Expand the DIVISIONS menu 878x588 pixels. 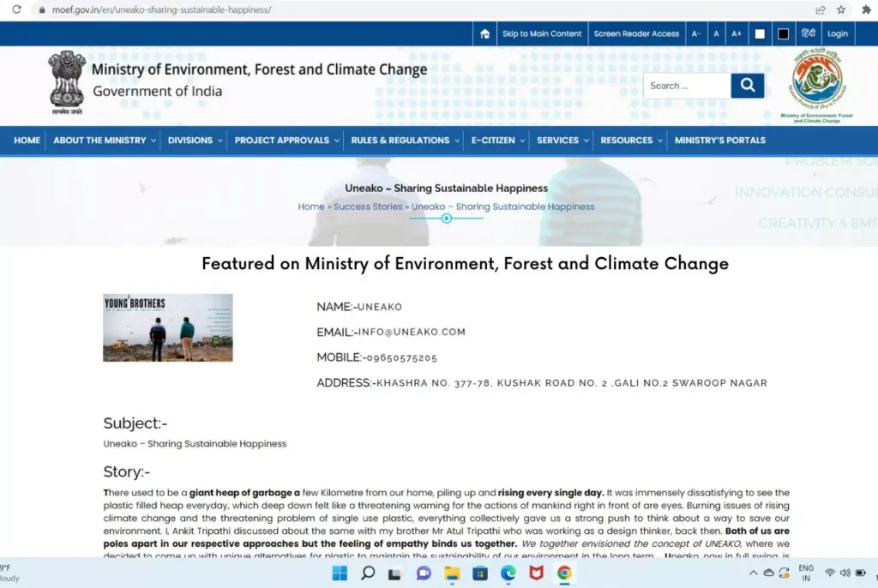tap(195, 141)
